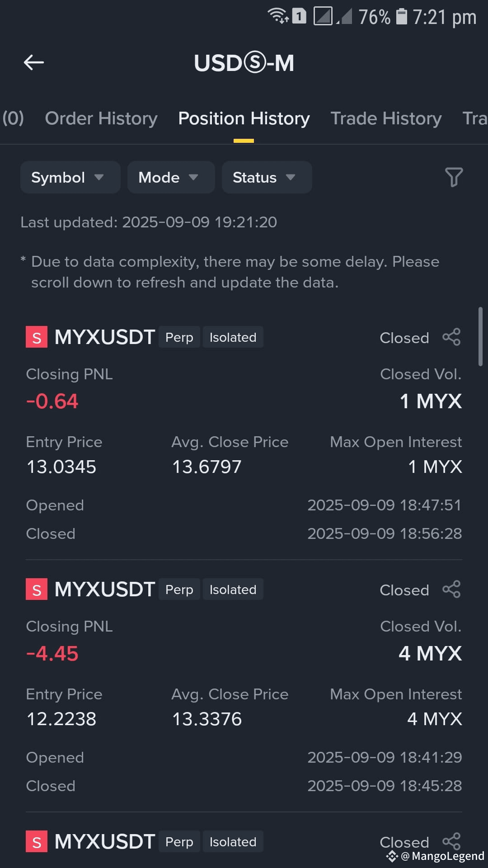Expand the Status filter dropdown
This screenshot has width=488, height=868.
click(x=267, y=177)
